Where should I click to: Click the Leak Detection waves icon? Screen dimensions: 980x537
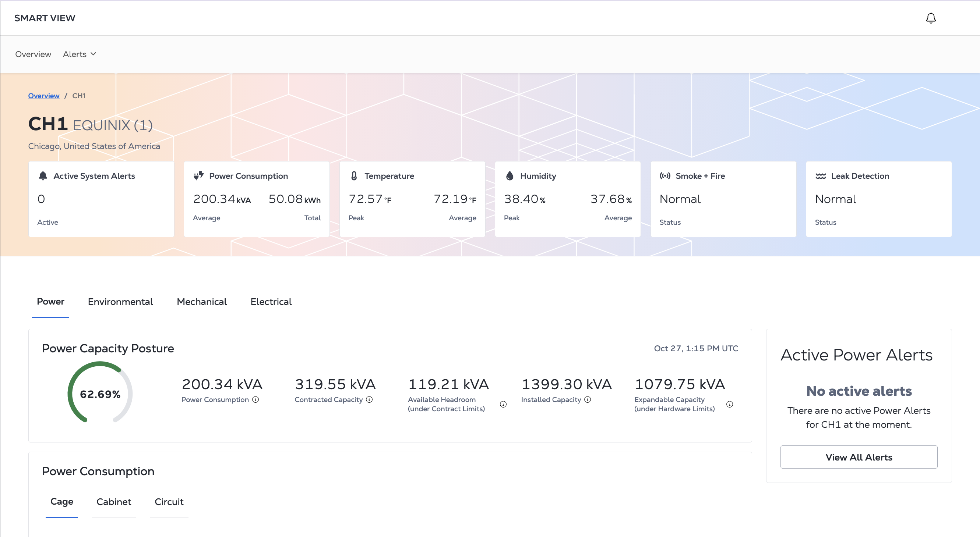coord(821,176)
